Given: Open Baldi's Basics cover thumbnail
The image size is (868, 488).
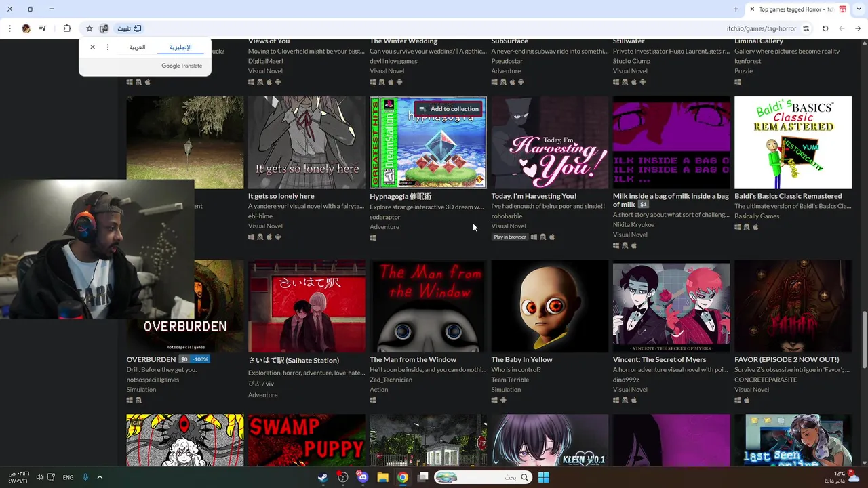Looking at the screenshot, I should click(793, 142).
